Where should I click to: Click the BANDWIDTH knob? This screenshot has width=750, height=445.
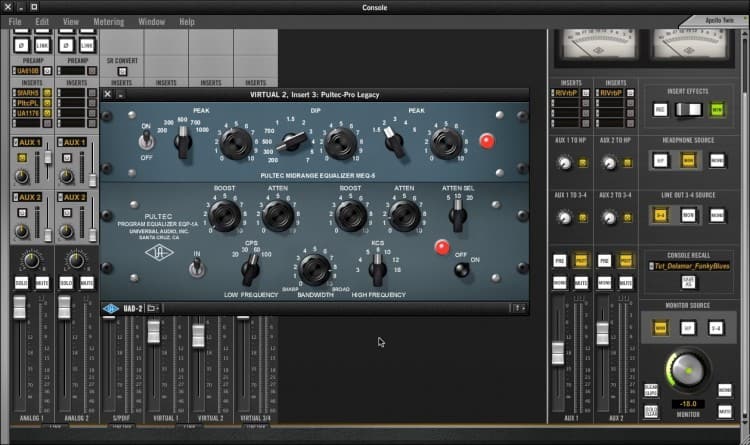coord(314,270)
